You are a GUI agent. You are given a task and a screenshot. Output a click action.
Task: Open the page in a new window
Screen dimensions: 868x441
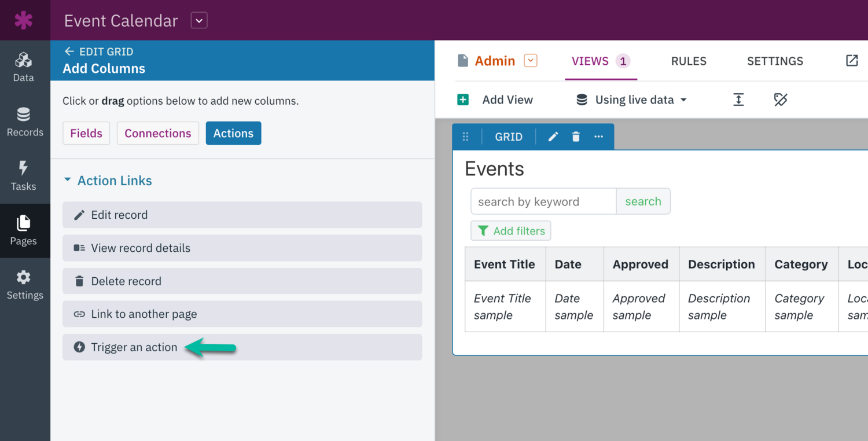852,60
